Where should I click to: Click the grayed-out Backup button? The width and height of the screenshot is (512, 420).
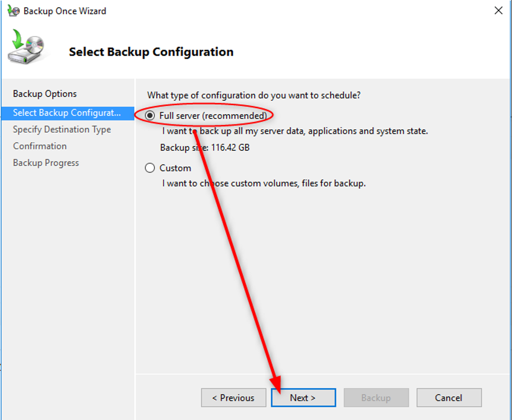tap(376, 398)
